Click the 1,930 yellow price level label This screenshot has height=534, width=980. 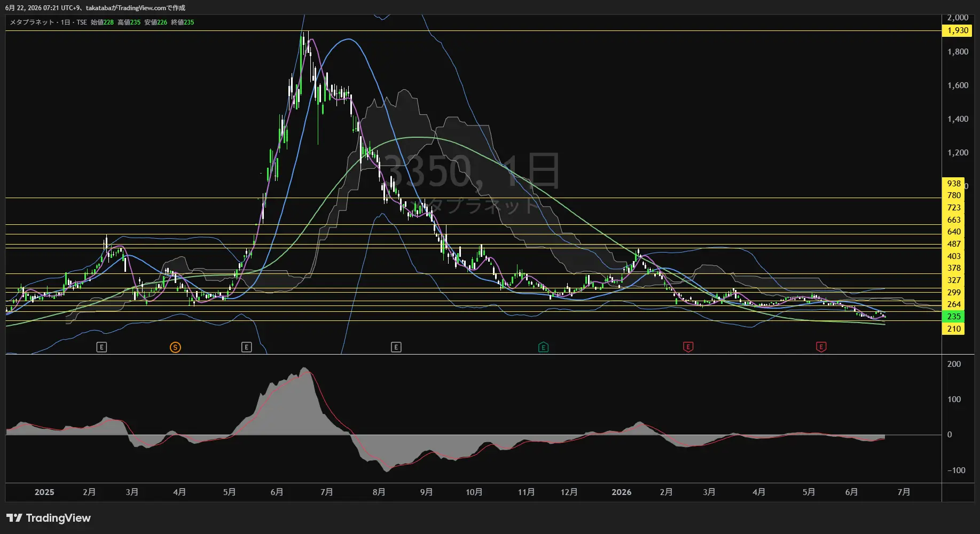[x=958, y=30]
